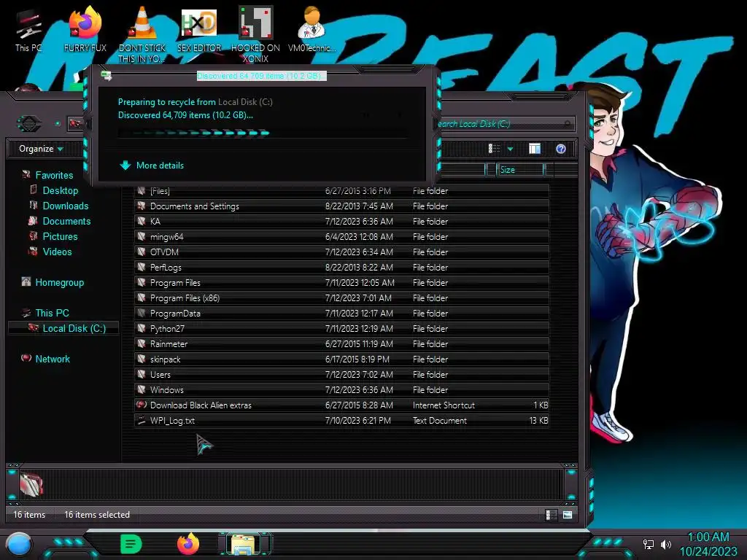Click the volume speaker tray icon
The height and width of the screenshot is (560, 747).
pyautogui.click(x=665, y=544)
